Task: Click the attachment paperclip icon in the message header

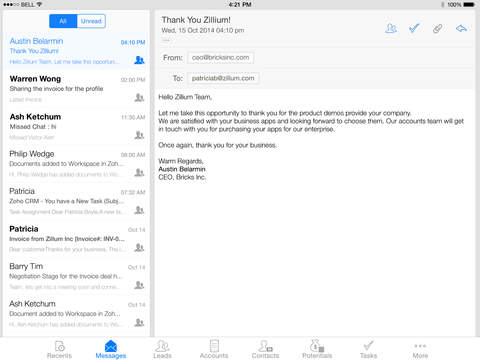Action: (438, 28)
